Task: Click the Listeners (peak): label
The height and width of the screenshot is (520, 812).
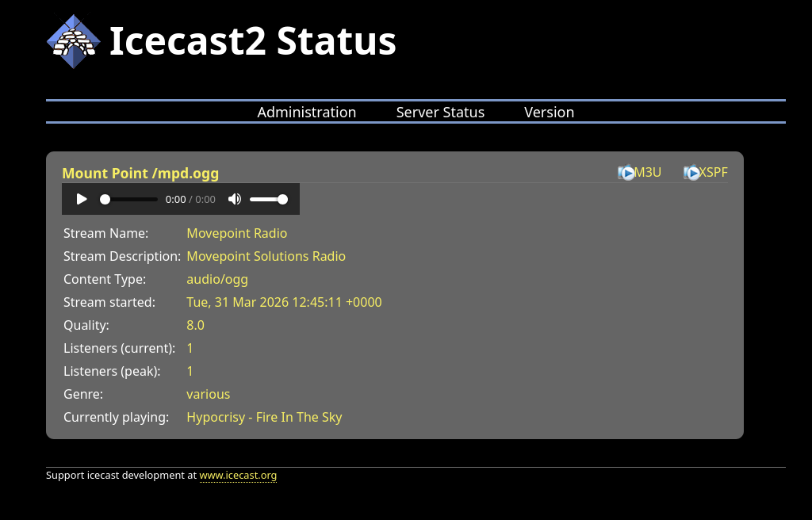Action: 112,371
